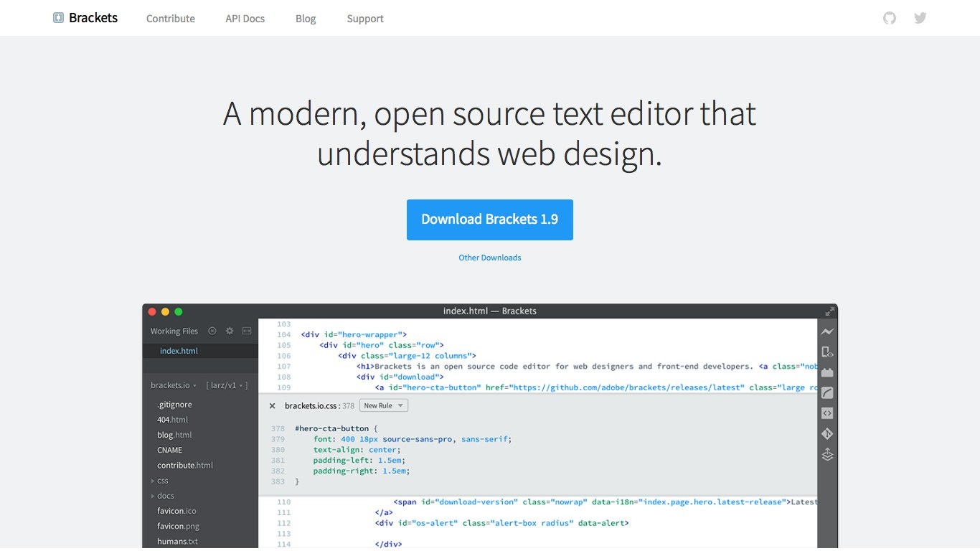Open the Other Downloads link

tap(490, 257)
